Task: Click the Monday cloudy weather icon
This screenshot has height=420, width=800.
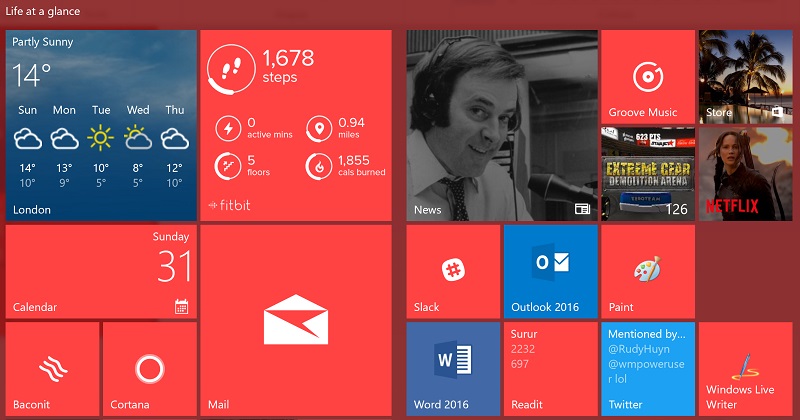Action: [64, 139]
